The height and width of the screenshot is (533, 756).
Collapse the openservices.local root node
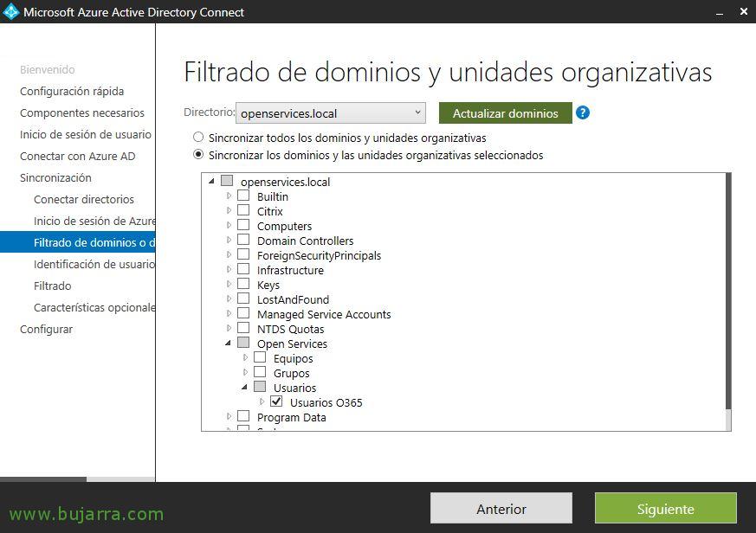tap(212, 182)
